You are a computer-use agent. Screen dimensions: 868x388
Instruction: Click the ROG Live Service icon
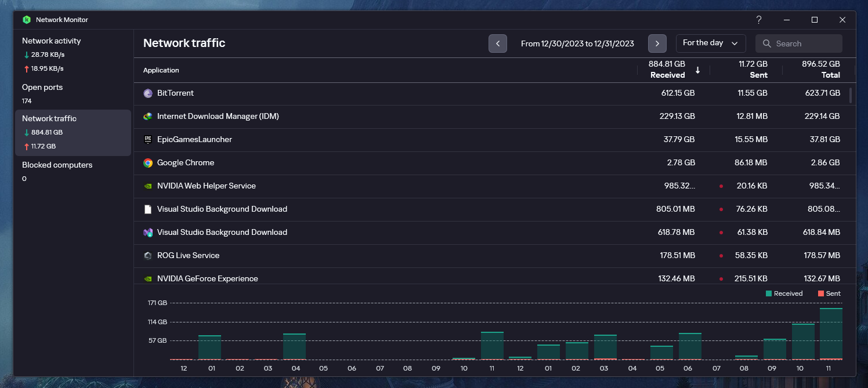coord(148,256)
